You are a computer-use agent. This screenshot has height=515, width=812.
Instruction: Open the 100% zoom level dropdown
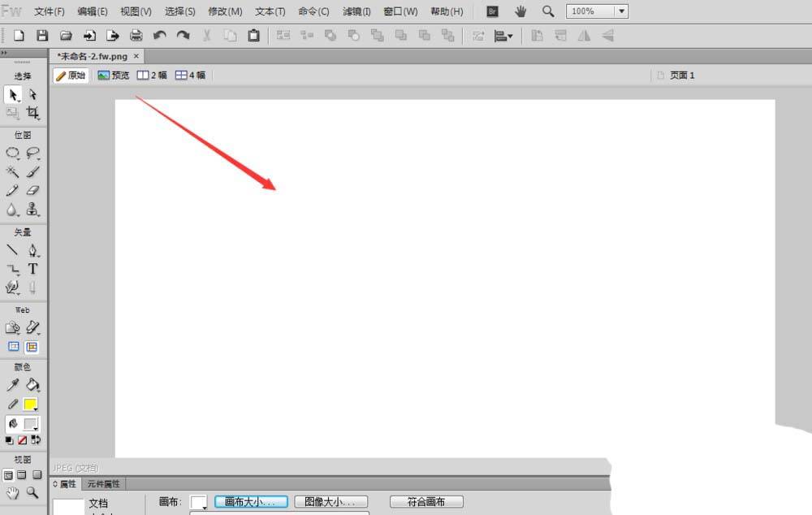click(621, 11)
